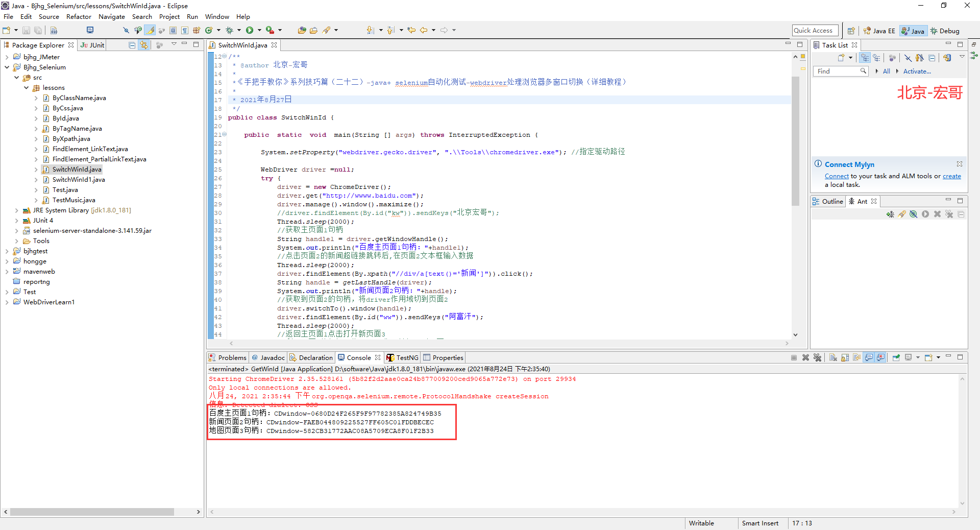Click Synchronize Changed icon in Task List
The height and width of the screenshot is (530, 980).
pyautogui.click(x=947, y=58)
